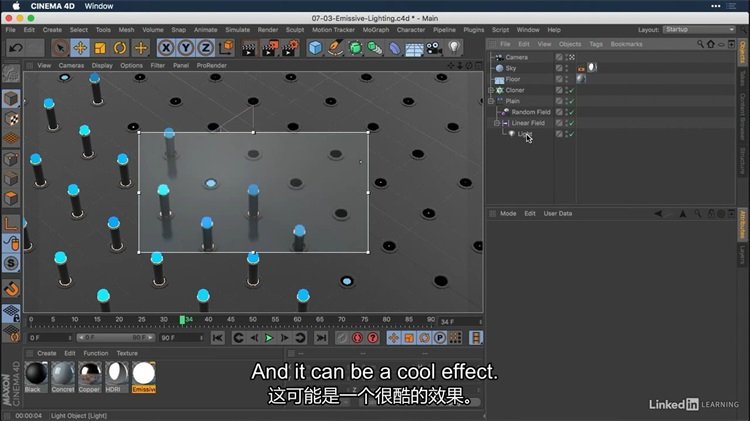This screenshot has width=750, height=421.
Task: Toggle Light object enable checkmark
Action: point(571,134)
